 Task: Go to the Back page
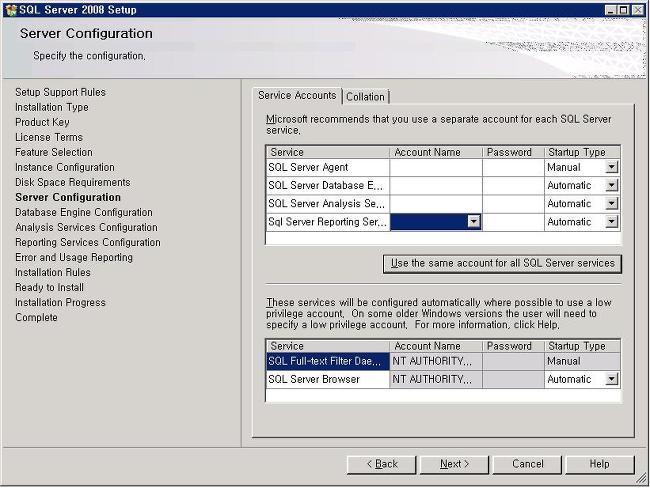[x=381, y=464]
